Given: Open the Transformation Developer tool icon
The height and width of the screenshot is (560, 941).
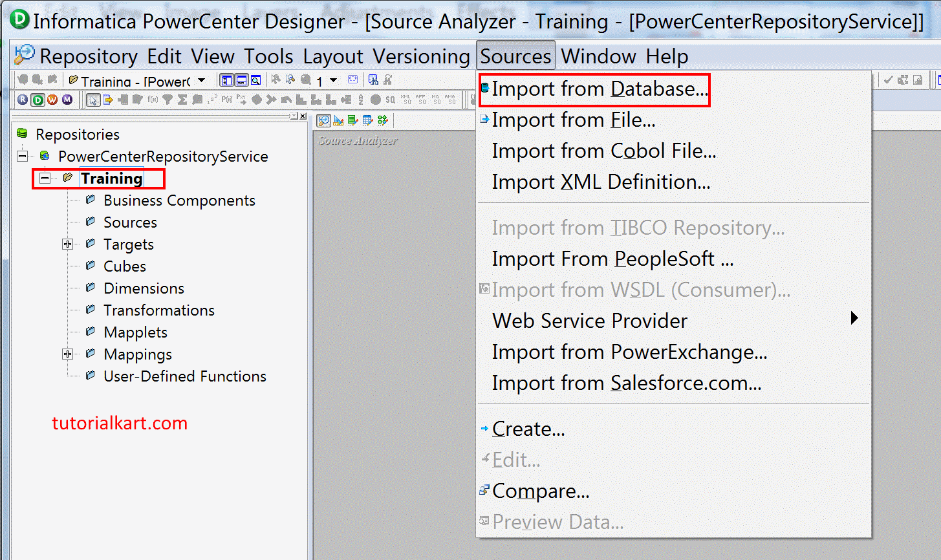Looking at the screenshot, I should click(x=352, y=120).
